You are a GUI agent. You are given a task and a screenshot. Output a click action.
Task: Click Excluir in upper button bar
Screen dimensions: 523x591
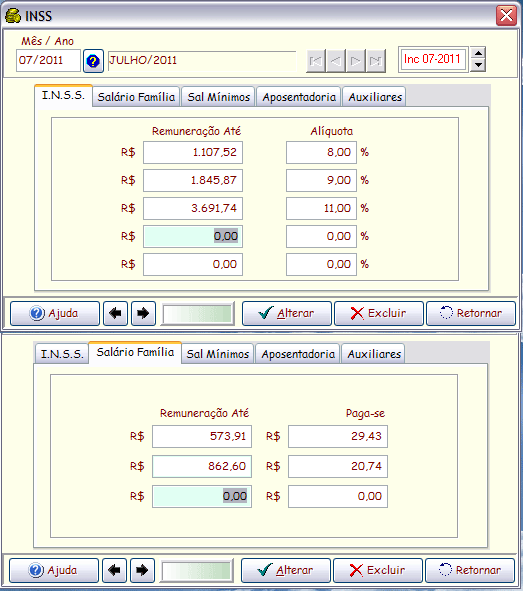pyautogui.click(x=379, y=313)
